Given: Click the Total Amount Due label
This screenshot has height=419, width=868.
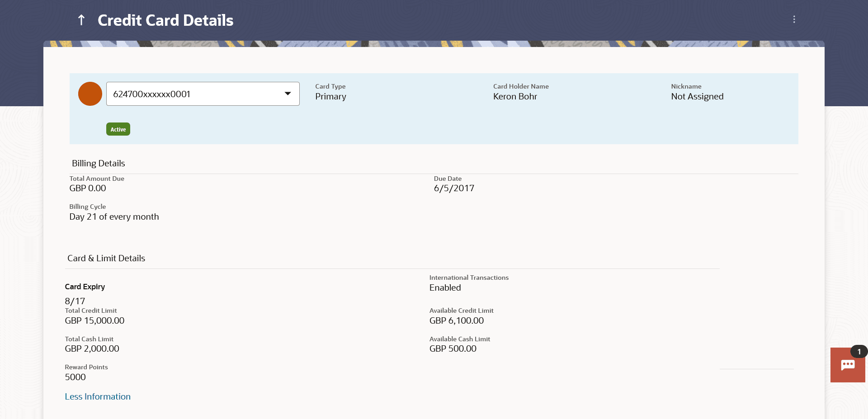Looking at the screenshot, I should click(97, 179).
